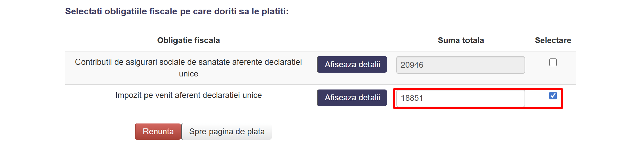The height and width of the screenshot is (162, 644).
Task: Select the health insurance contributions obligation
Action: [553, 63]
